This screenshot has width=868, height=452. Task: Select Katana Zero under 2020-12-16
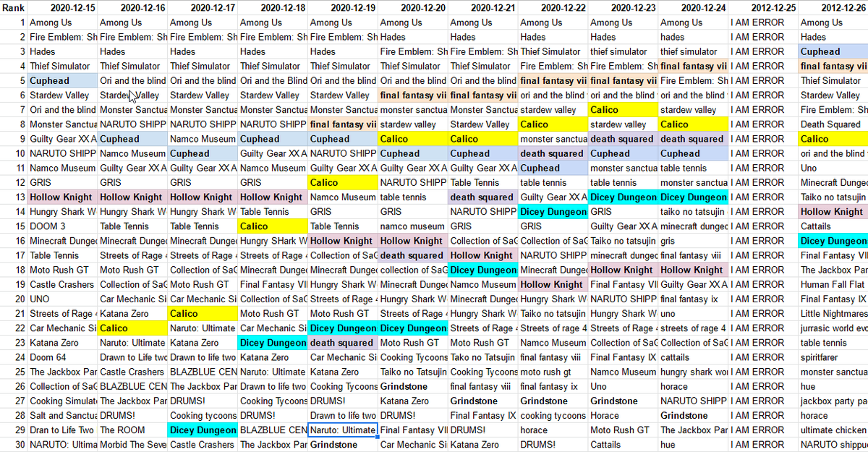point(133,313)
